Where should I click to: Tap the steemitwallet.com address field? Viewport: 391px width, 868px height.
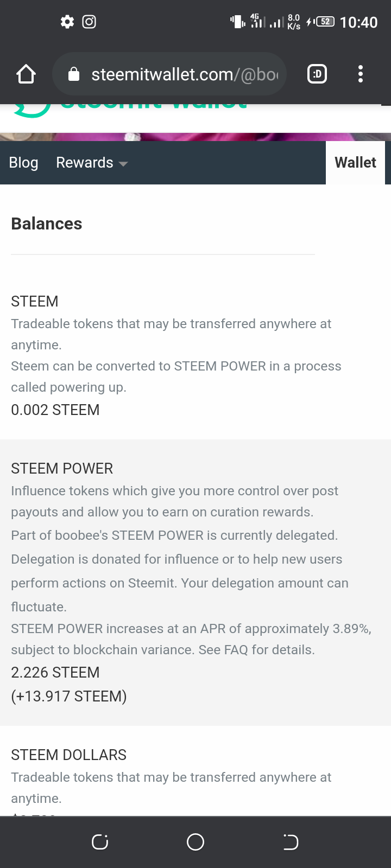(184, 74)
